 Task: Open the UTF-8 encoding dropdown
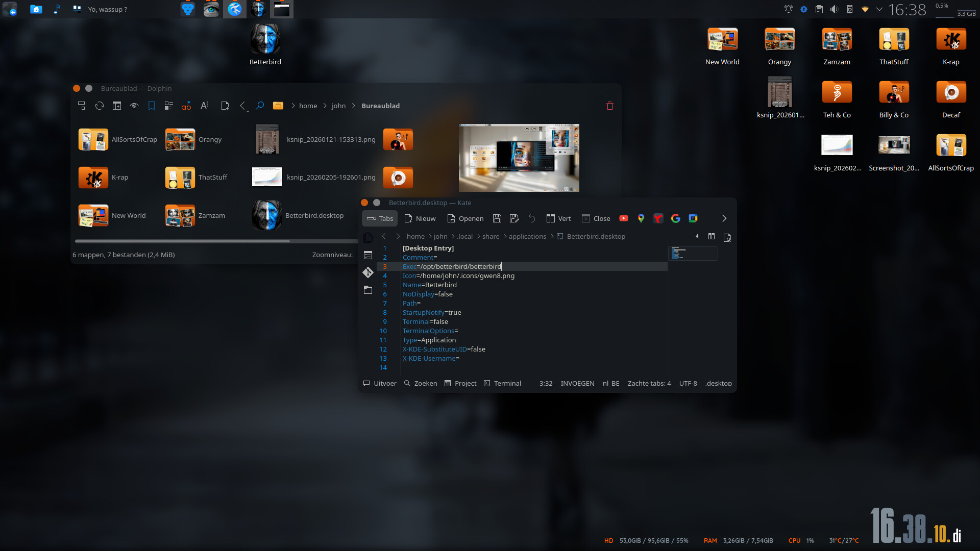pos(688,383)
